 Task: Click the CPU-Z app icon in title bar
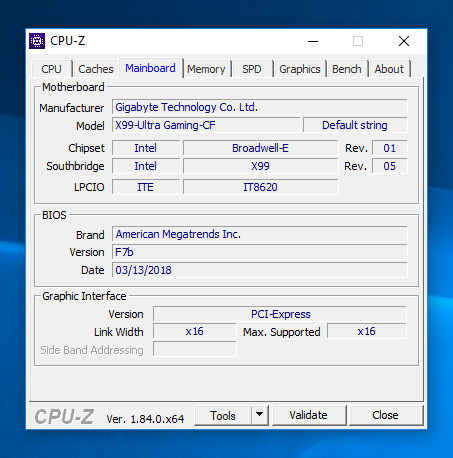[37, 41]
